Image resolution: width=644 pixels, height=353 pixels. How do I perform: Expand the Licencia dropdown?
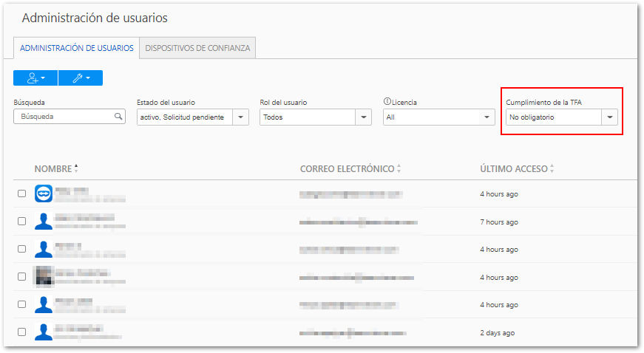487,117
